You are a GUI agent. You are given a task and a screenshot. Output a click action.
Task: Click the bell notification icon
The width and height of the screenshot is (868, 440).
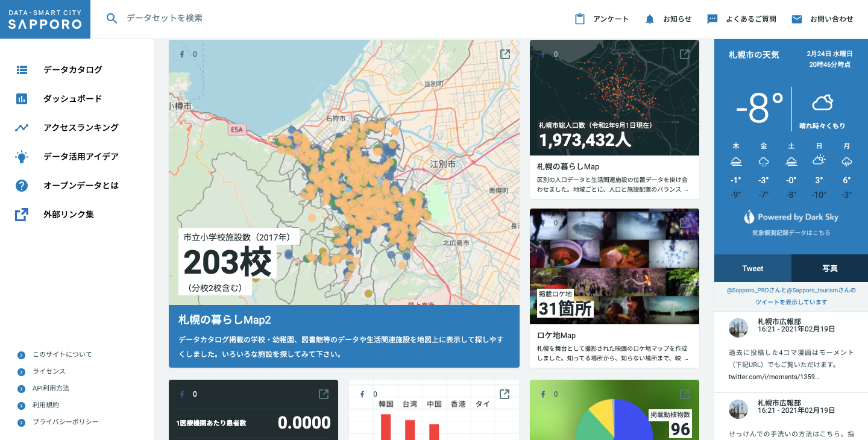[649, 19]
